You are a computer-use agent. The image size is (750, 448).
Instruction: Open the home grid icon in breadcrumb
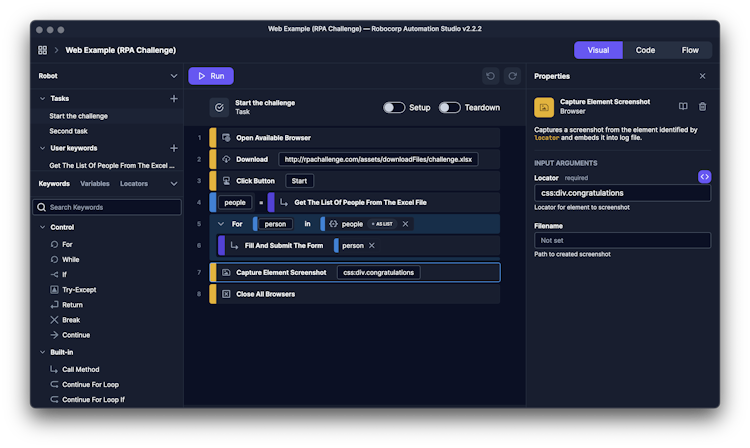(x=43, y=50)
